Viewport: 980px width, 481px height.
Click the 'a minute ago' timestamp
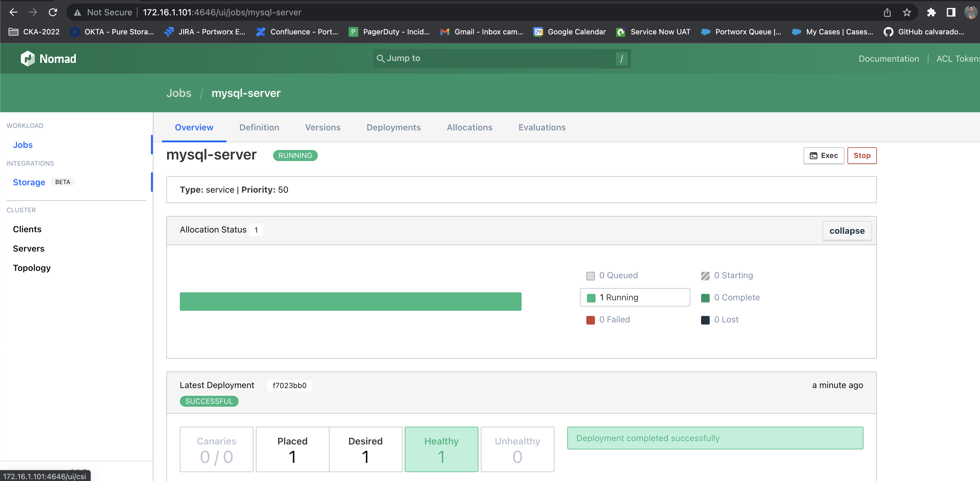click(837, 385)
